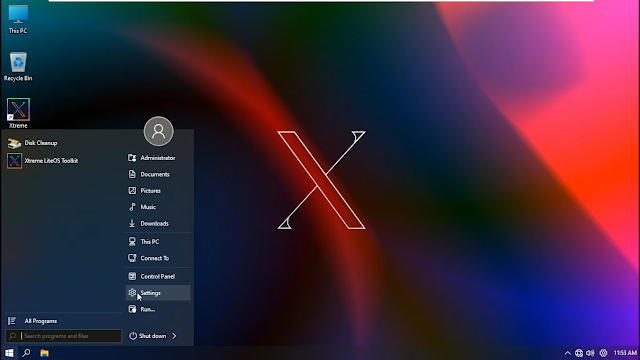Click the power icon beside Shut down
Viewport: 640px width, 360px height.
[133, 336]
